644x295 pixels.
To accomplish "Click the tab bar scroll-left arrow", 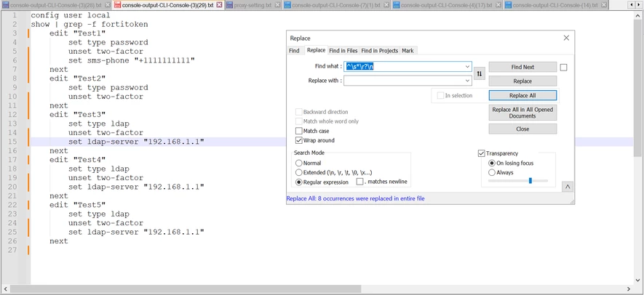I will pyautogui.click(x=632, y=4).
